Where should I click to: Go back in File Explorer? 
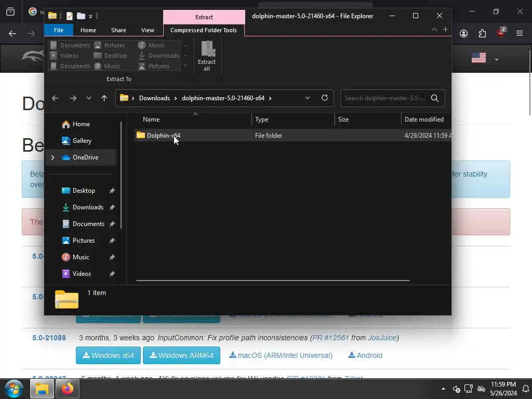click(x=55, y=98)
